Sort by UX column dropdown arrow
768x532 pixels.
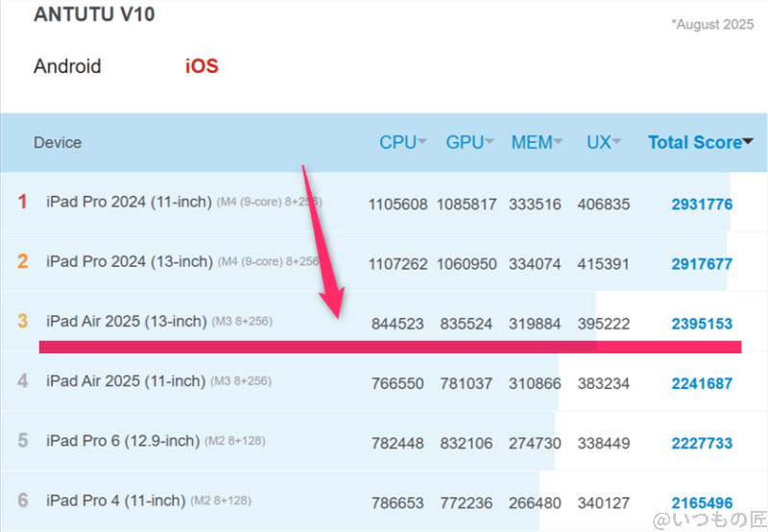[x=616, y=142]
